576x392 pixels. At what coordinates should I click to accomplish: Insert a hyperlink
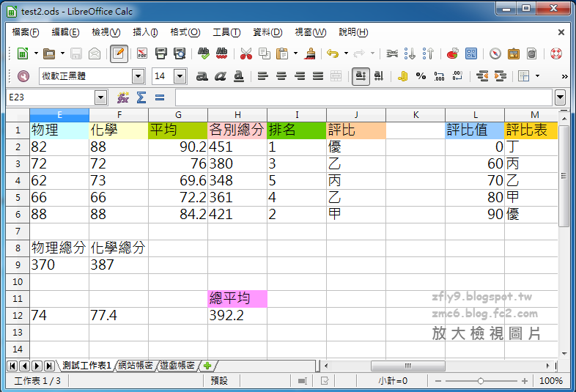tap(392, 53)
